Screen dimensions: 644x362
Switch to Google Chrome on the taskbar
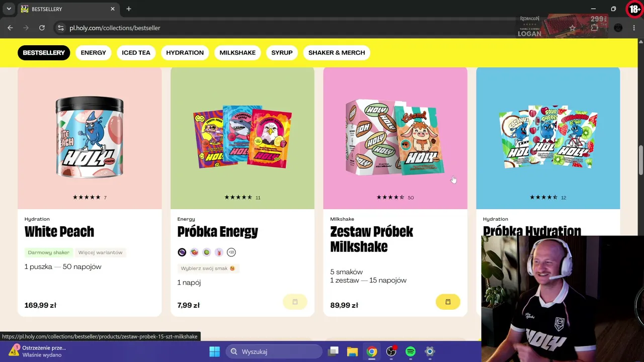(x=372, y=351)
